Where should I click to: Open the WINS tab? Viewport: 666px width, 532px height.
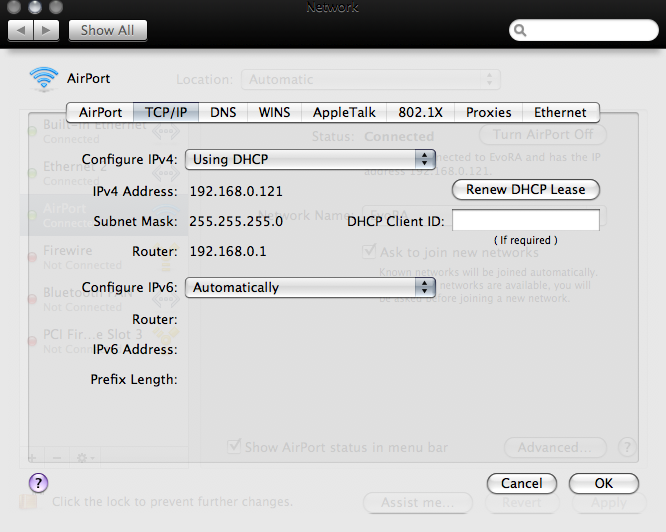pos(274,113)
